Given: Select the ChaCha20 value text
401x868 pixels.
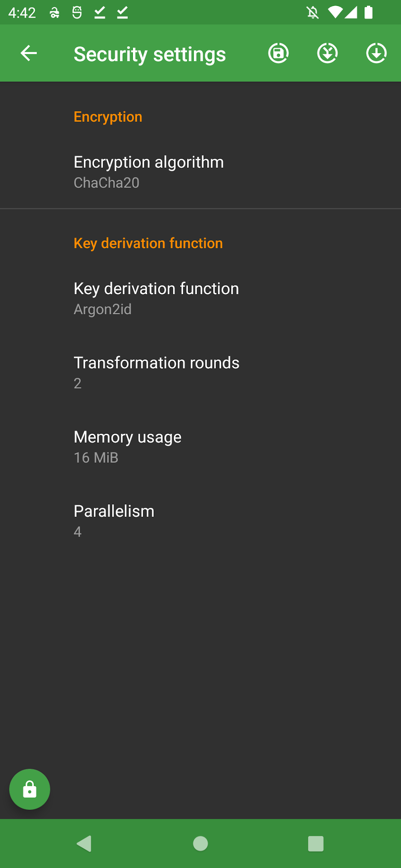Looking at the screenshot, I should (107, 182).
